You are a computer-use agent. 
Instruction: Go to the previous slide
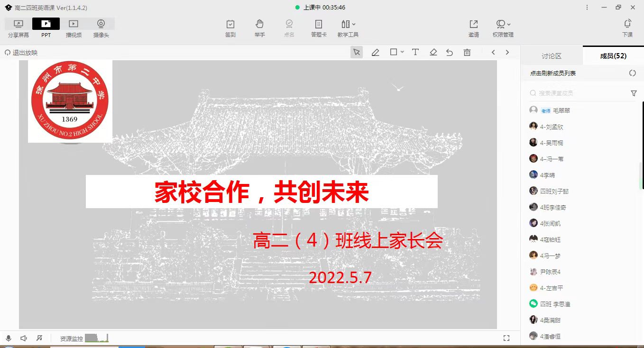pyautogui.click(x=493, y=52)
